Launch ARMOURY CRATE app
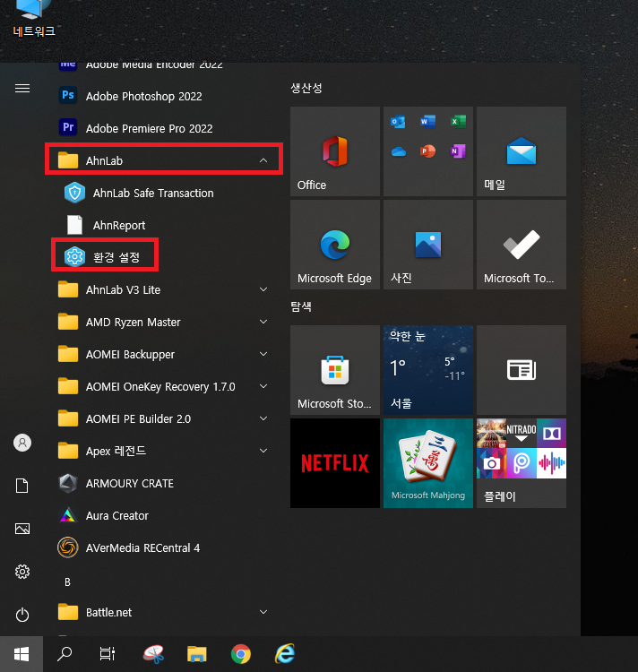This screenshot has height=672, width=638. pyautogui.click(x=164, y=484)
